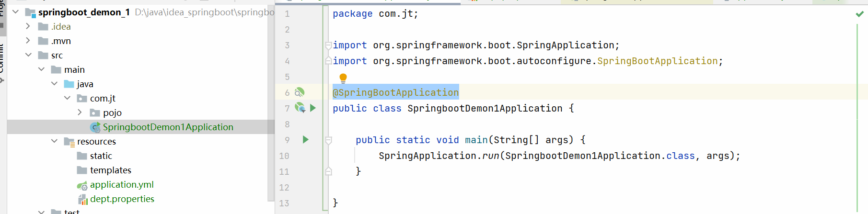This screenshot has height=214, width=868.
Task: Click the import fold end marker at line 4
Action: click(x=328, y=61)
